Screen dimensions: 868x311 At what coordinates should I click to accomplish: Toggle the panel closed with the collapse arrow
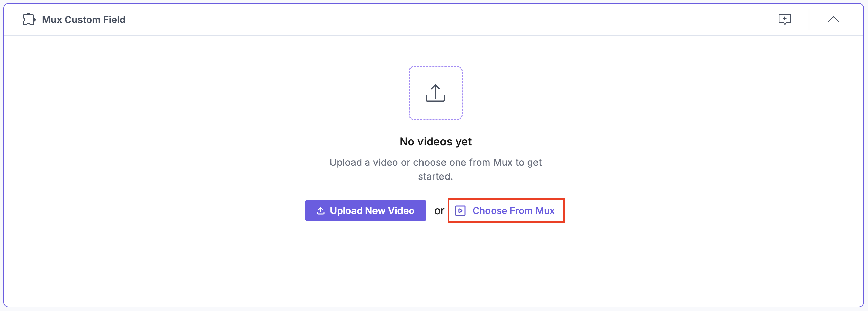point(833,19)
